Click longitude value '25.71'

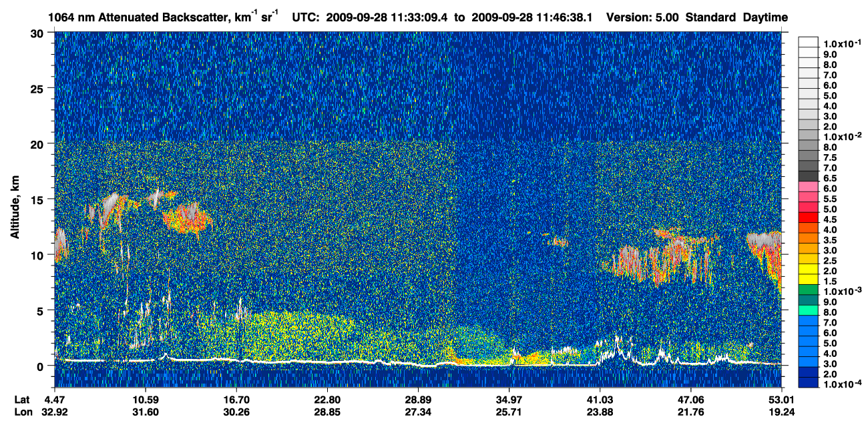509,412
